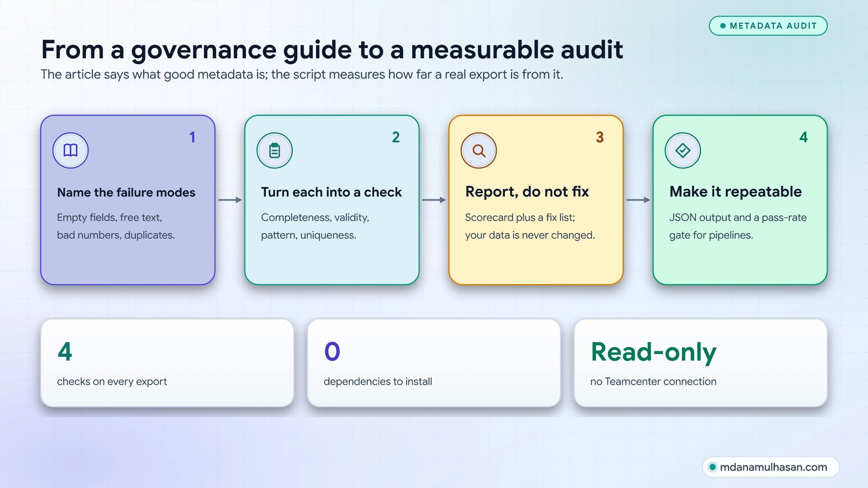The height and width of the screenshot is (488, 868).
Task: Click the heading 'Make it repeatable'
Action: (x=735, y=192)
